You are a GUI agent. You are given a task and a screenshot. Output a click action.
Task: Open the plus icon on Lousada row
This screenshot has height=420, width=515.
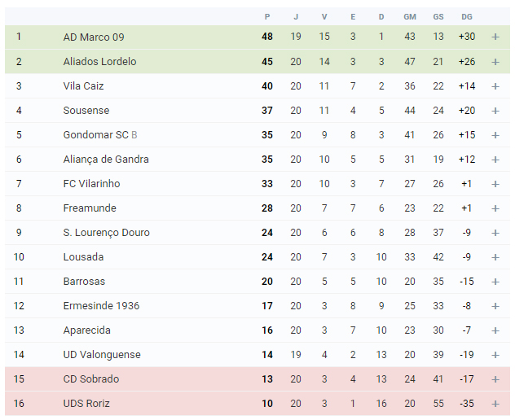(495, 257)
